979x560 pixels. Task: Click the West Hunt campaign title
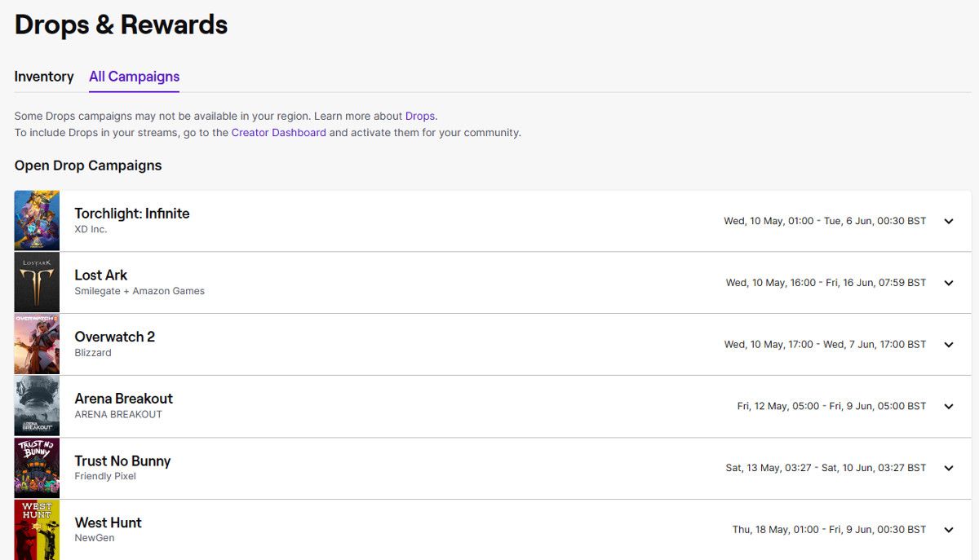point(108,523)
